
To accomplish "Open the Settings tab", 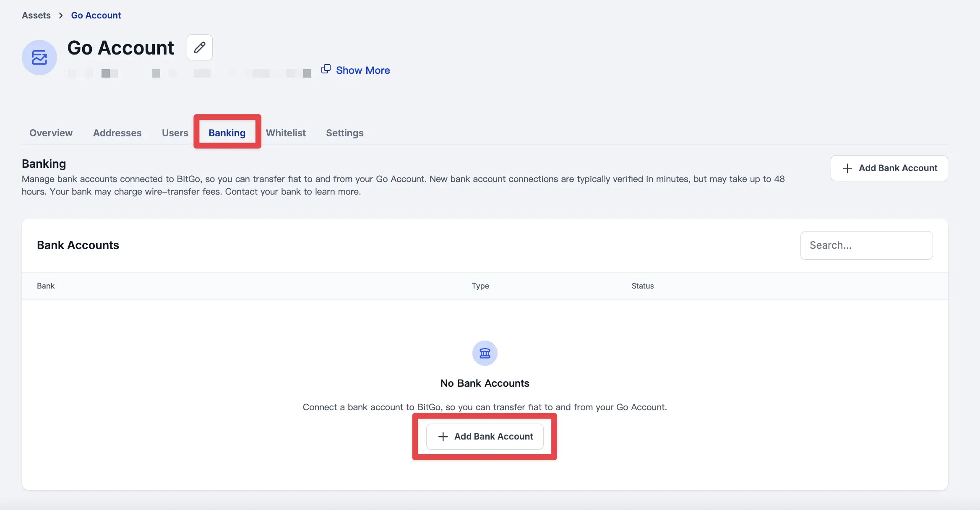I will point(344,133).
